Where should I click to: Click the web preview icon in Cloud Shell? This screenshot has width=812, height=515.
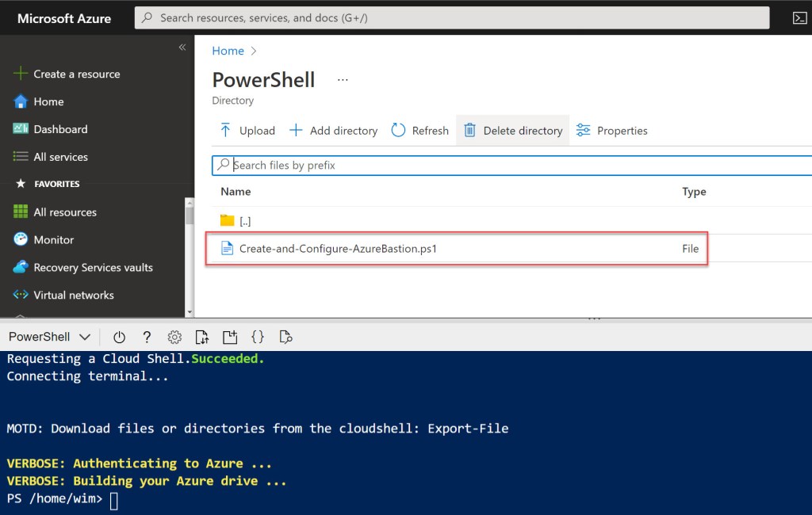point(286,337)
